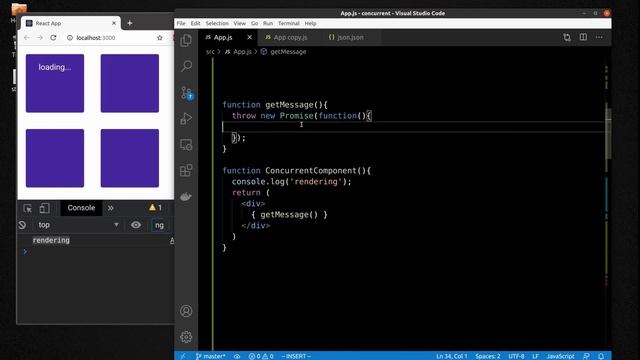Open the top JavaScript context dropdown

point(78,225)
